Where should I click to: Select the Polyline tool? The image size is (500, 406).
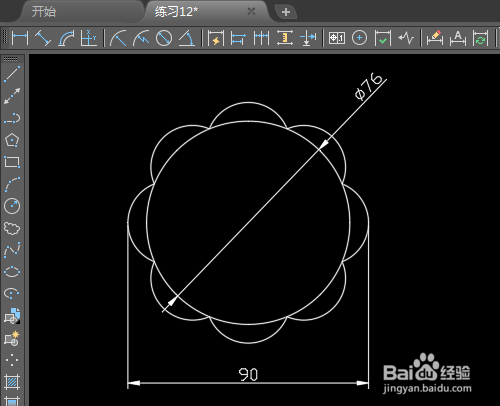pos(12,118)
